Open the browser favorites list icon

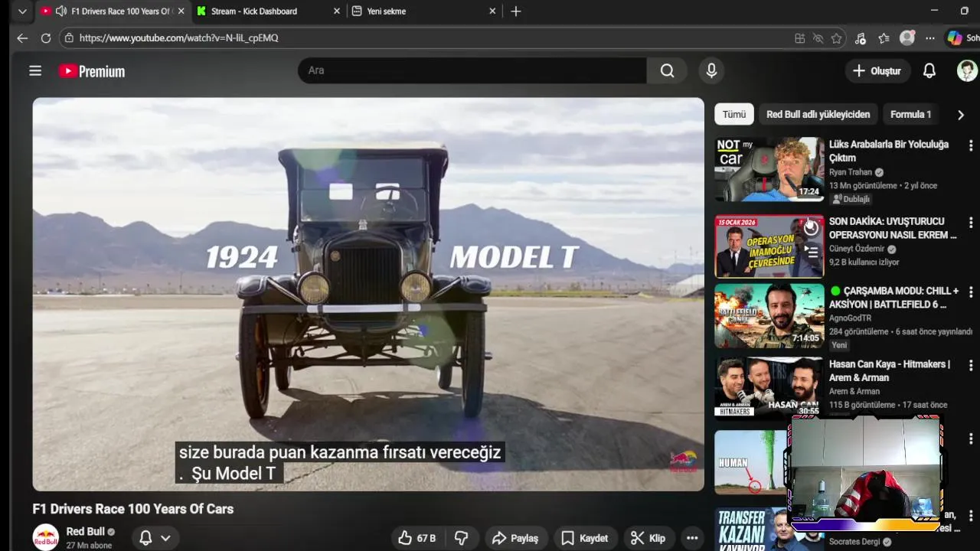pyautogui.click(x=884, y=38)
